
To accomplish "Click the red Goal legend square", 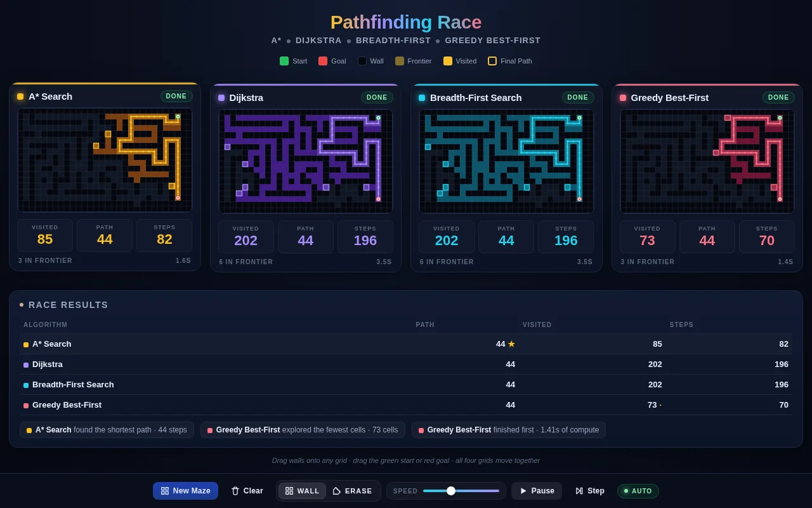I will pyautogui.click(x=323, y=61).
